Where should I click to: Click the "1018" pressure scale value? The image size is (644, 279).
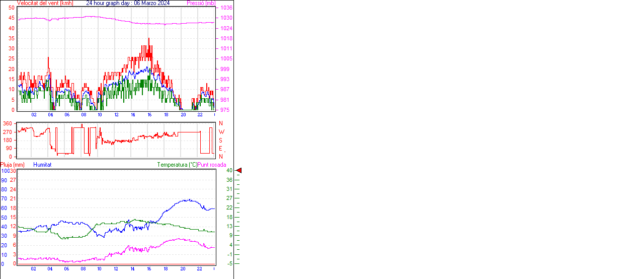(x=226, y=38)
